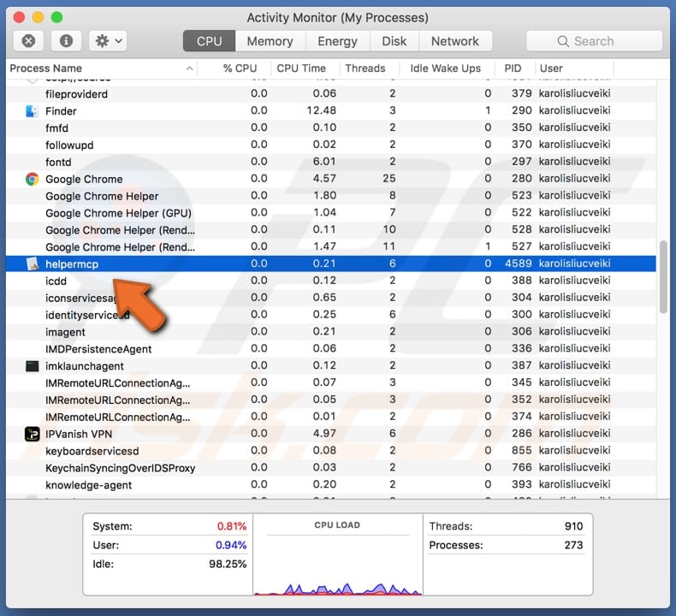Click the IPVanish VPN app icon

(32, 434)
